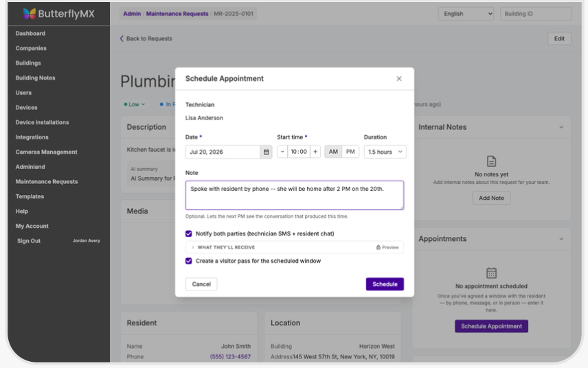
Task: Click the Add Note button
Action: (x=491, y=198)
